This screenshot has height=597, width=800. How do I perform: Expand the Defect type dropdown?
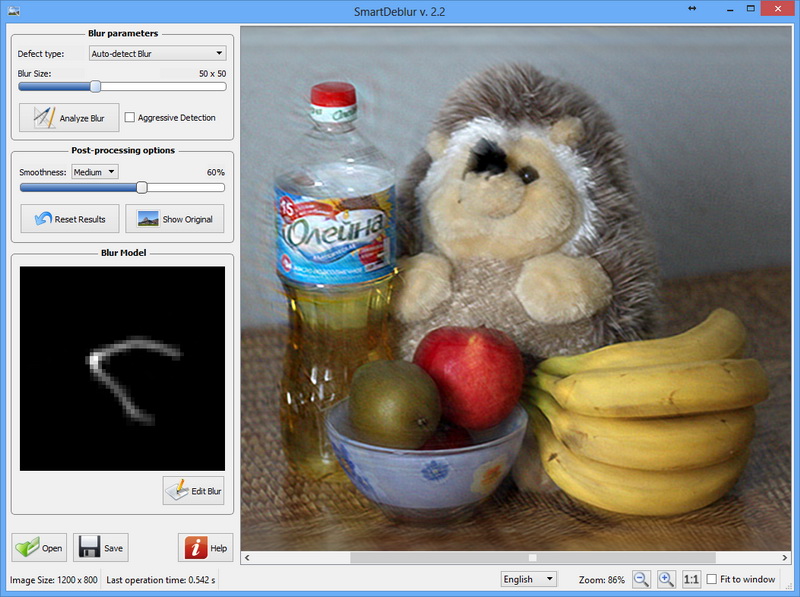click(158, 53)
